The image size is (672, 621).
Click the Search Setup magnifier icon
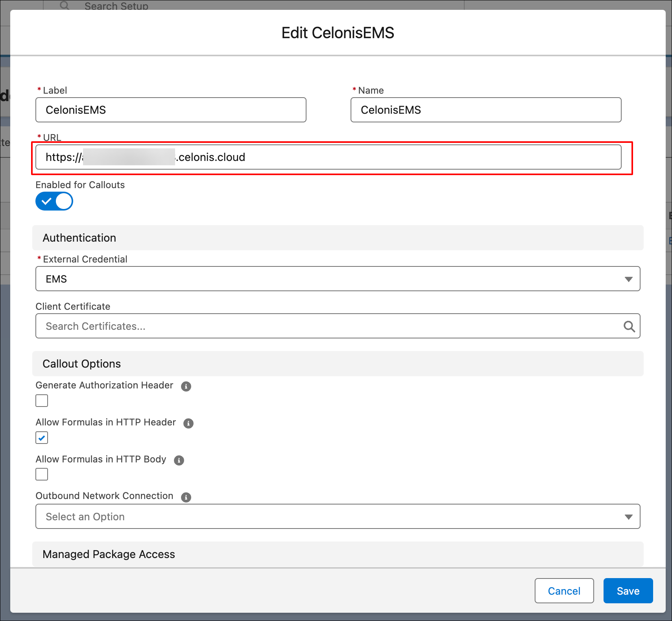[65, 5]
